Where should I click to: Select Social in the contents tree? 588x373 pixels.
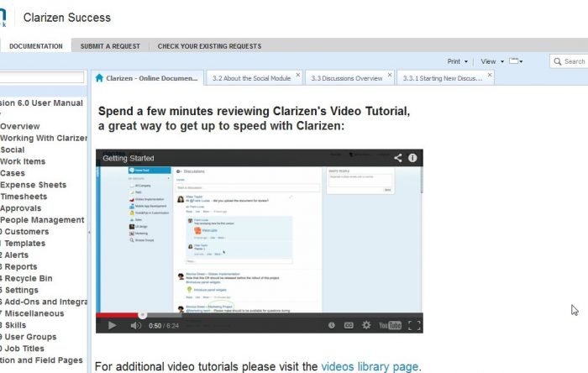pos(13,150)
